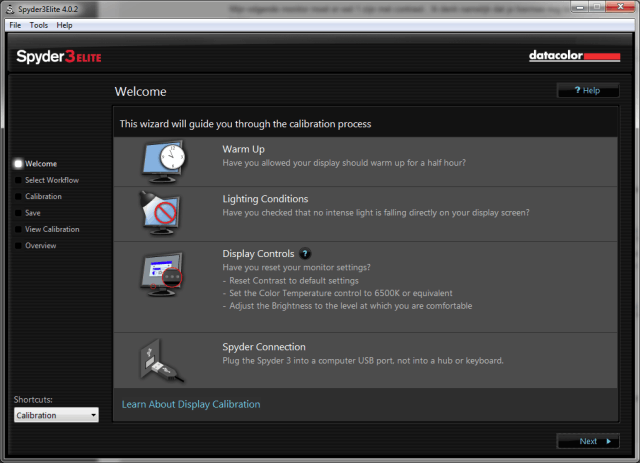Click 'Set the Color Temperature control' line

pos(341,293)
